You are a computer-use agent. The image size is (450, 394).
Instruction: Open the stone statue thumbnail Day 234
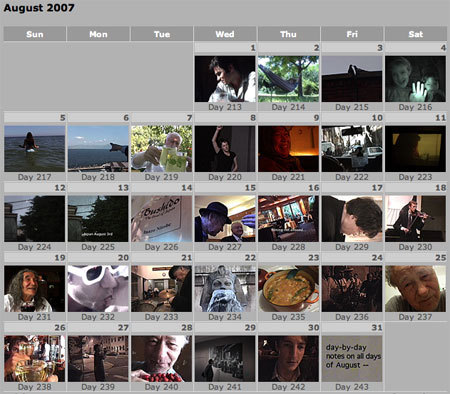pos(225,289)
